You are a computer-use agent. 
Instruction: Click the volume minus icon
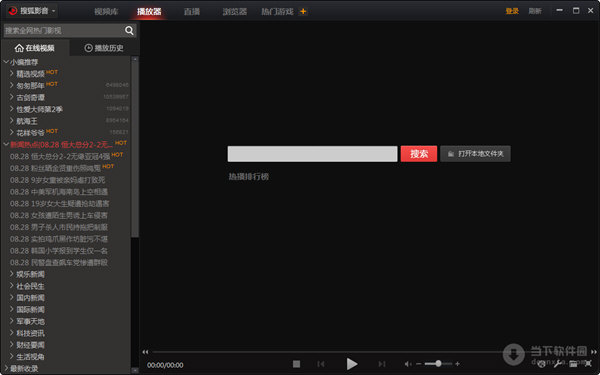[x=419, y=364]
